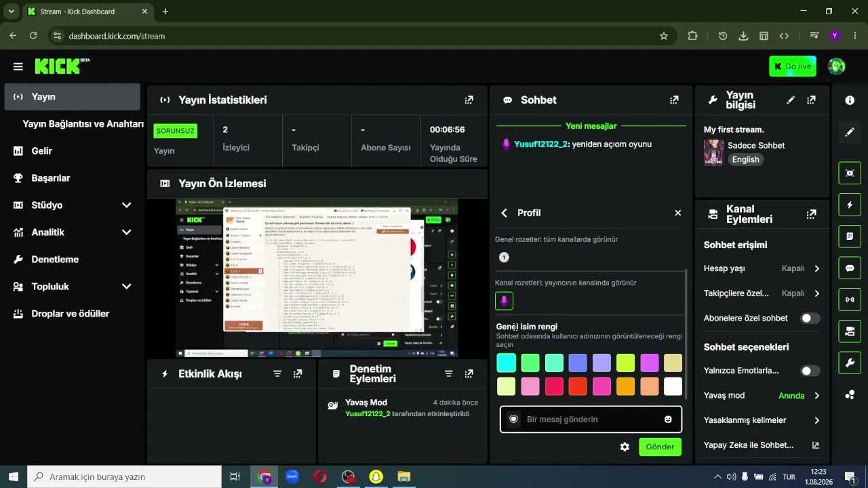Click the purple microphone channel badge
Viewport: 868px width, 488px height.
click(x=504, y=301)
